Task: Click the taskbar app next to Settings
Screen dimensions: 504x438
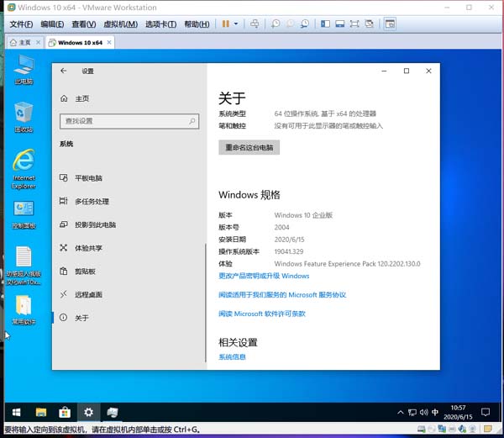Action: (113, 412)
